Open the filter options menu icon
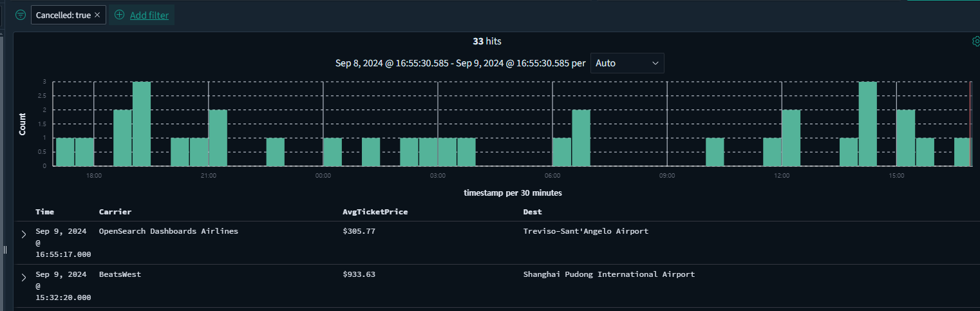 click(x=21, y=15)
